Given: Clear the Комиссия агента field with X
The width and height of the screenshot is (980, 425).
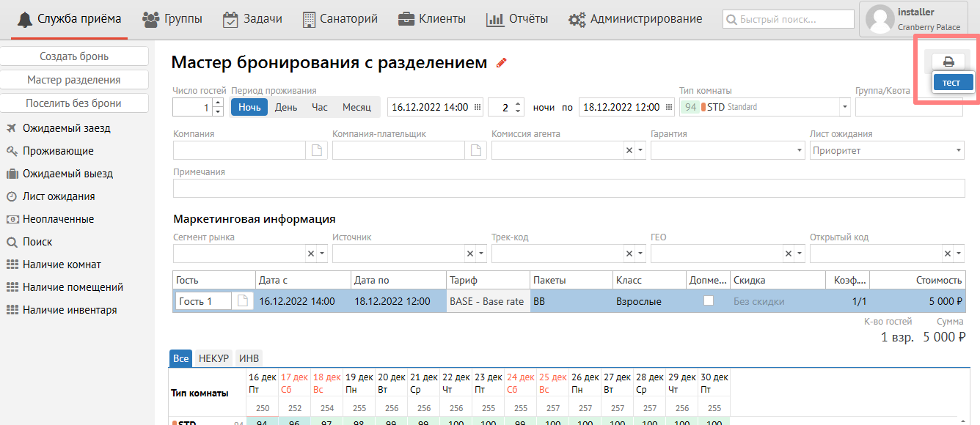Looking at the screenshot, I should (x=629, y=150).
